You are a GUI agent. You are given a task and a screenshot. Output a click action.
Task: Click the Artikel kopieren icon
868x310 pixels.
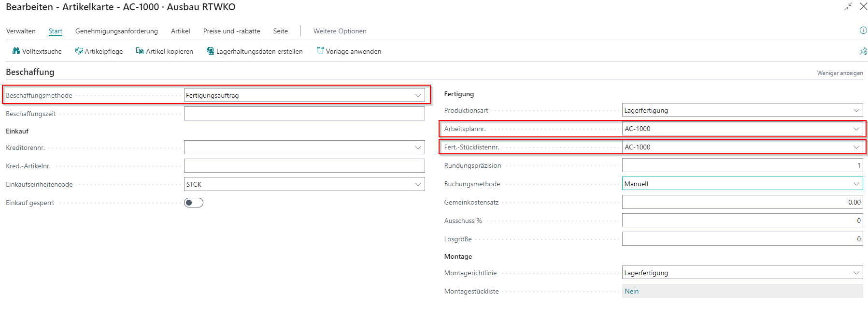(x=140, y=51)
